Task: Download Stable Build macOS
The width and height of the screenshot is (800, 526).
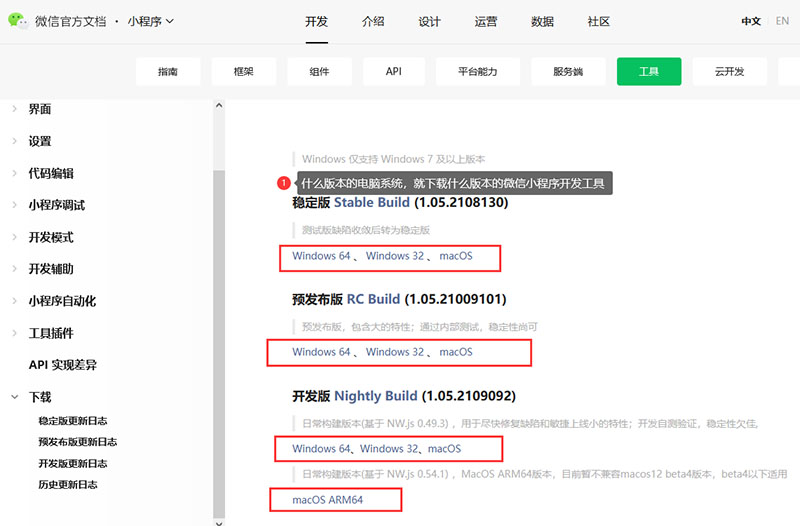Action: [456, 256]
